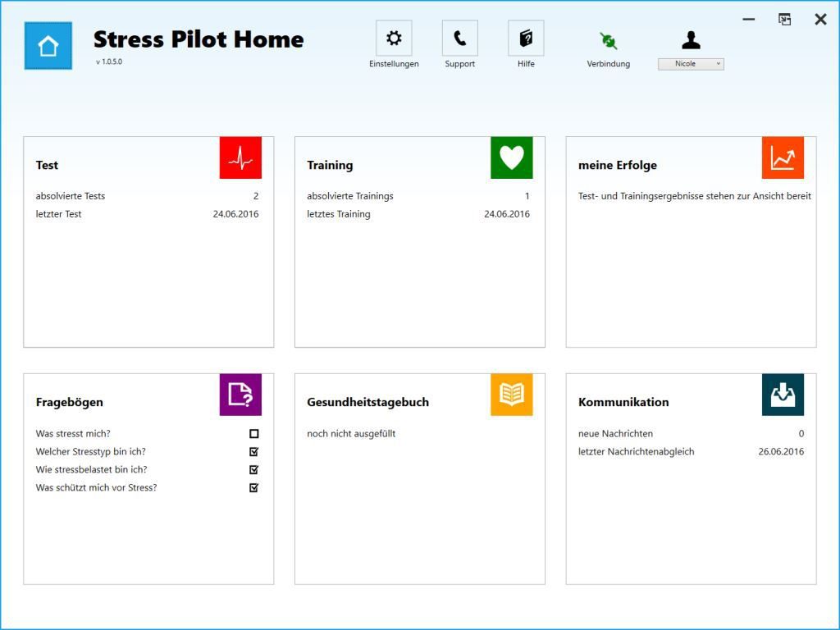Toggle 'Welcher Stresstyp bin ich?' checkbox

(x=253, y=452)
